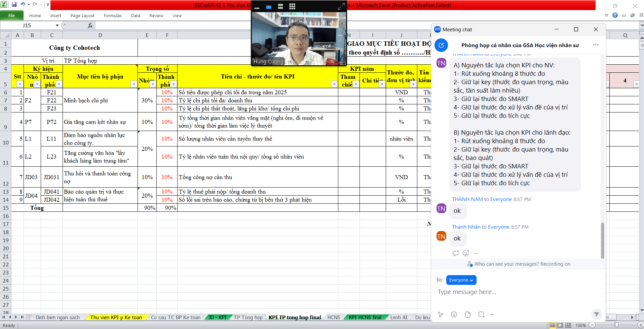Click the Excel Help question mark icon

(615, 15)
